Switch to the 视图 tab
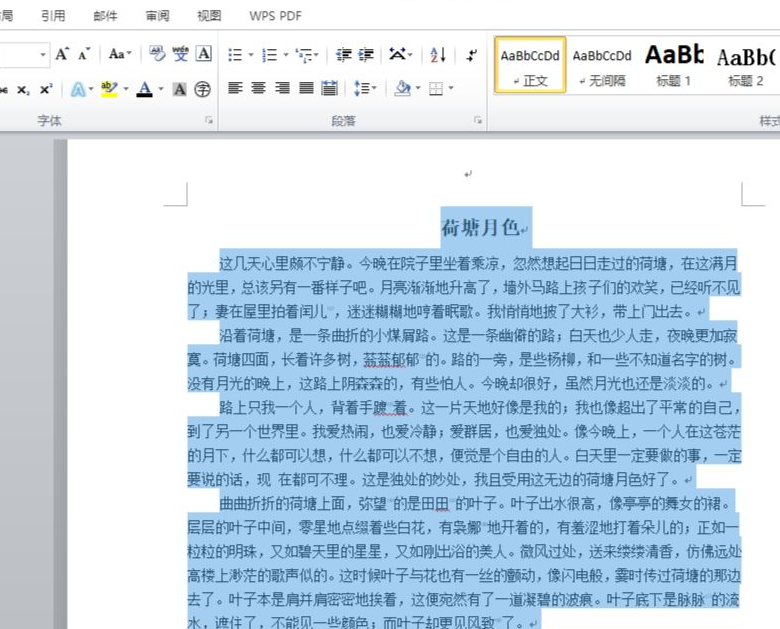 (x=209, y=16)
